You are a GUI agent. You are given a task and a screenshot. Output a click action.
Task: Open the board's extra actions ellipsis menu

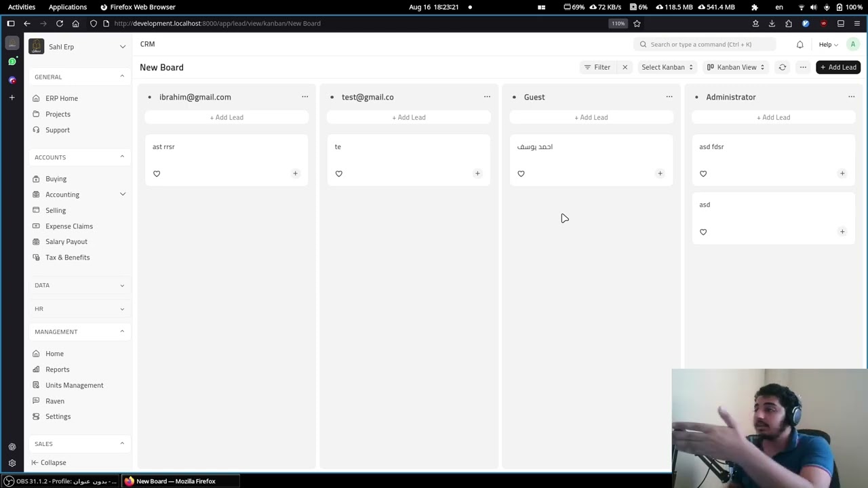803,67
